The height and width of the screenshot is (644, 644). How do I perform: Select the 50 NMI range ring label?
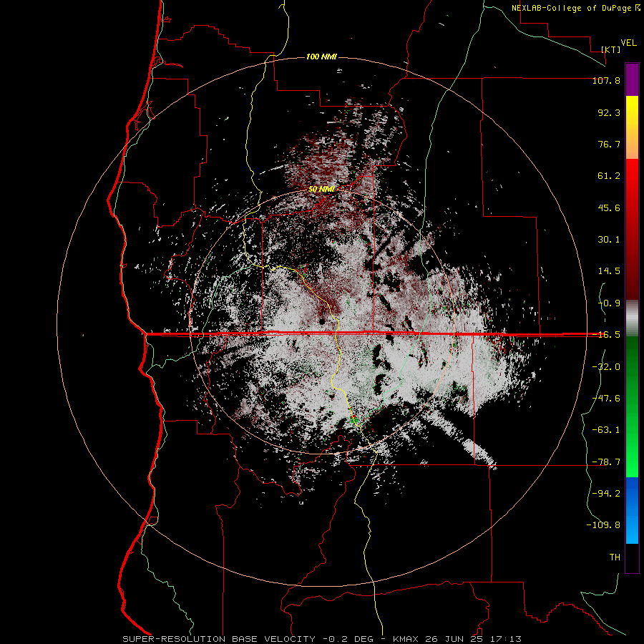tap(321, 189)
